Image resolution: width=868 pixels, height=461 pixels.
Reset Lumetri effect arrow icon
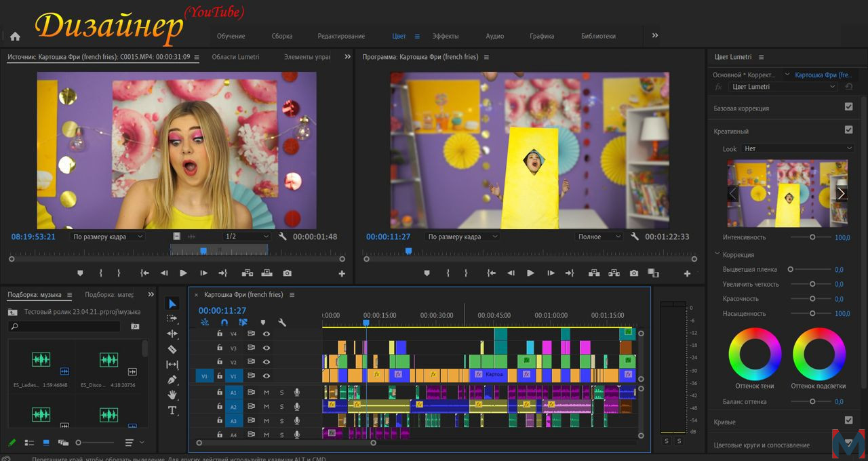tap(848, 87)
